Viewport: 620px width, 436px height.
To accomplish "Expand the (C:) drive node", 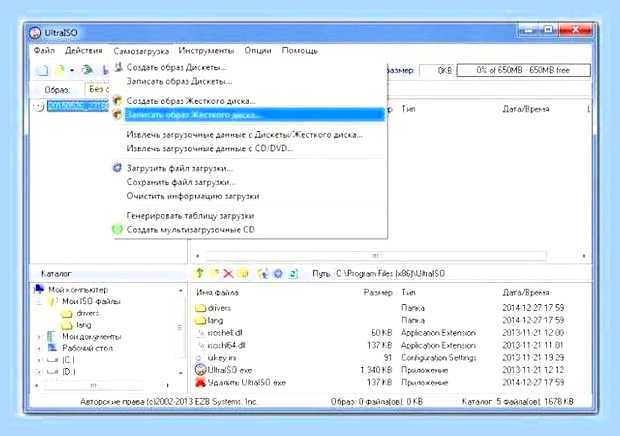I will [x=39, y=360].
